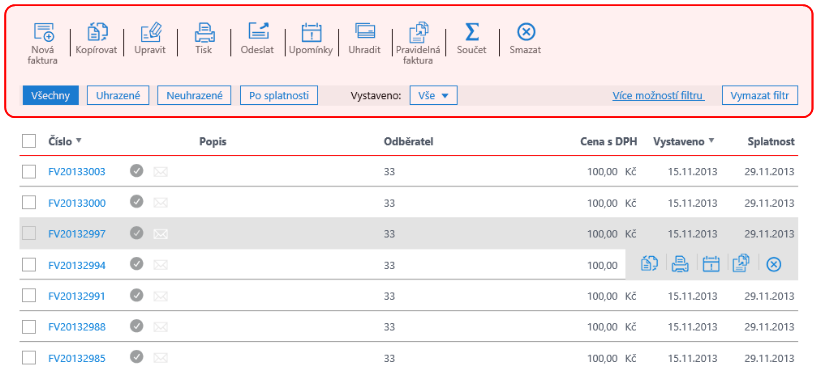The image size is (817, 377).
Task: Open invoice FV20132994 link
Action: pos(77,265)
